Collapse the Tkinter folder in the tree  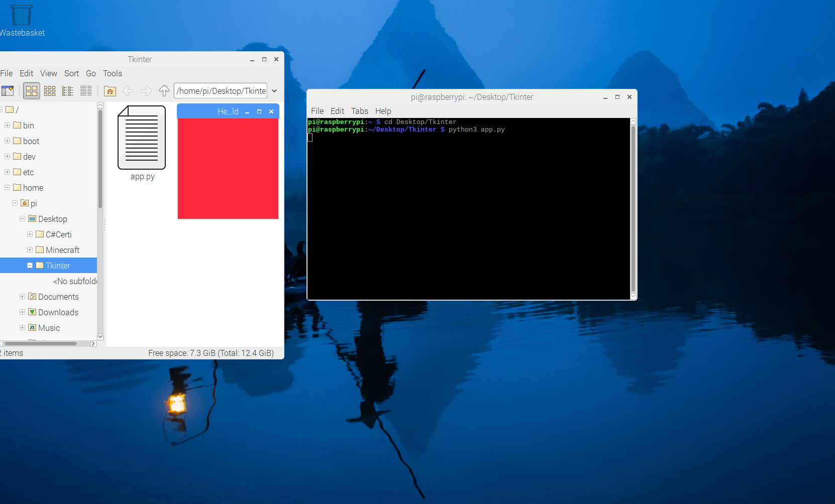click(30, 265)
